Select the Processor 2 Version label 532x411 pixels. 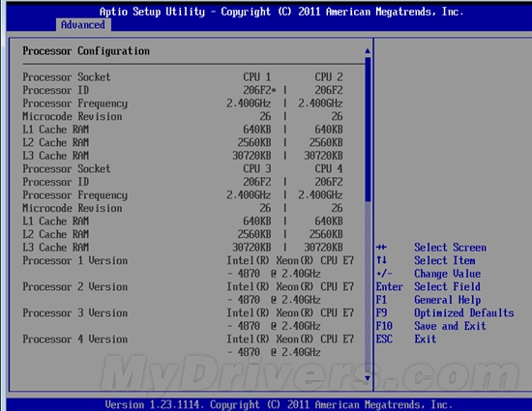[x=75, y=286]
